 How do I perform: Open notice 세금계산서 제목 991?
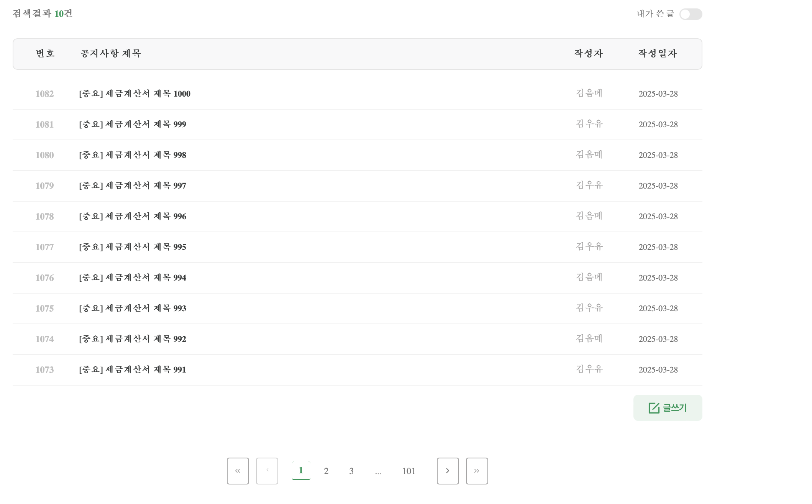click(133, 370)
